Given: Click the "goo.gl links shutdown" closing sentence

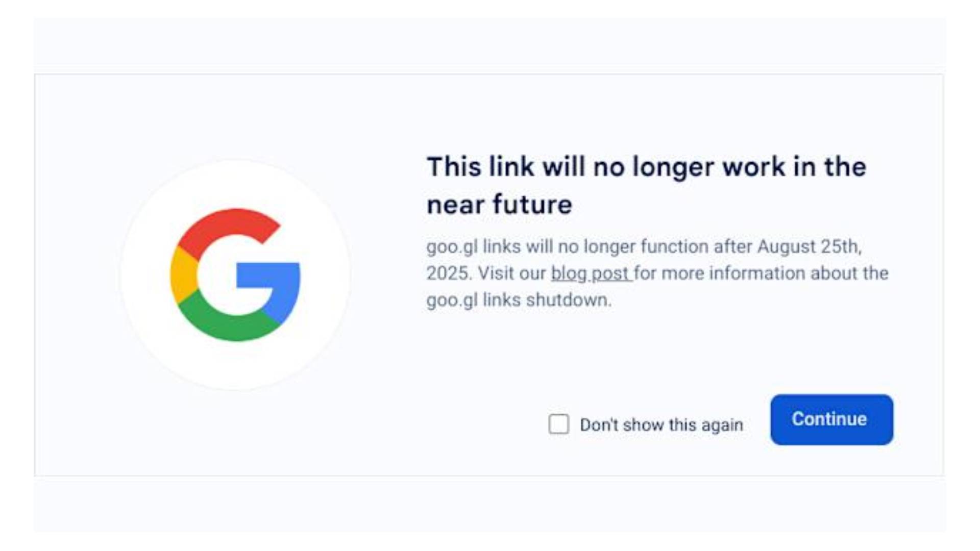Looking at the screenshot, I should (x=519, y=300).
